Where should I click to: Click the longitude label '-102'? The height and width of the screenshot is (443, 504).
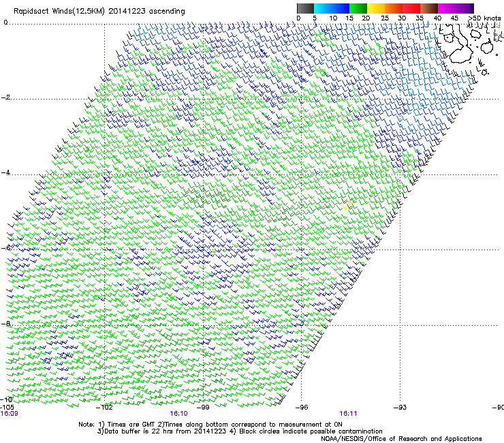pos(105,408)
